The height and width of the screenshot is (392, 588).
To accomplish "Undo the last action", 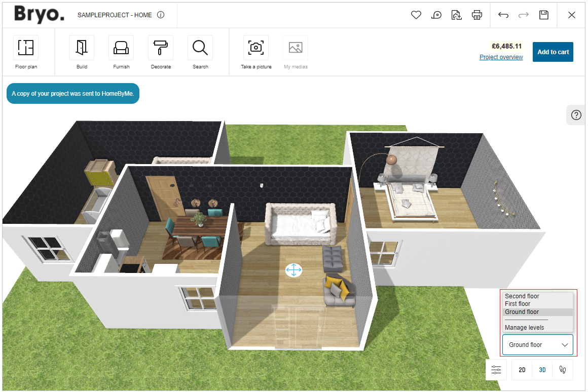I will 503,15.
